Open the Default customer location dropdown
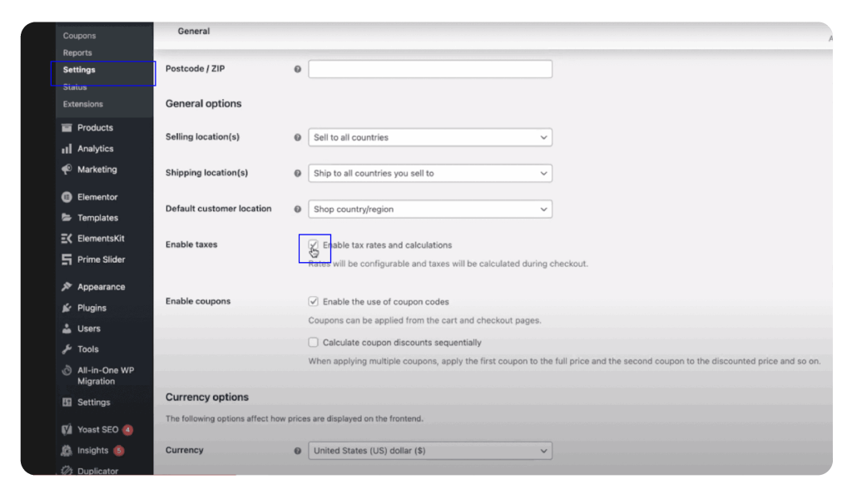This screenshot has height=504, width=852. [x=430, y=209]
